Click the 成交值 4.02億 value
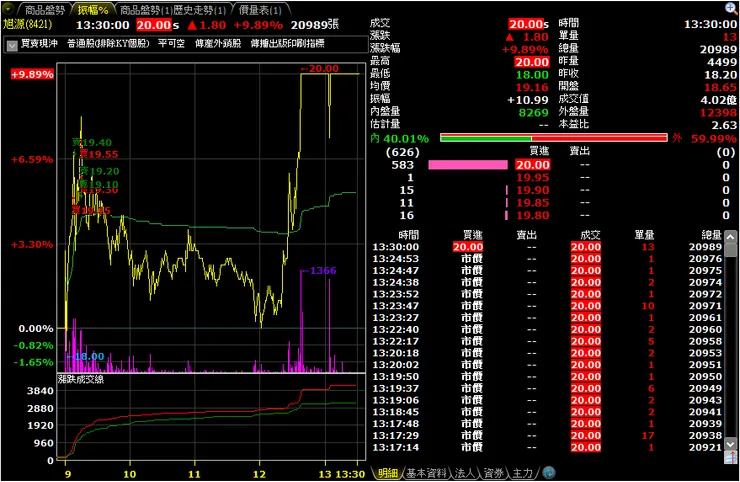Image resolution: width=740 pixels, height=482 pixels. coord(718,100)
